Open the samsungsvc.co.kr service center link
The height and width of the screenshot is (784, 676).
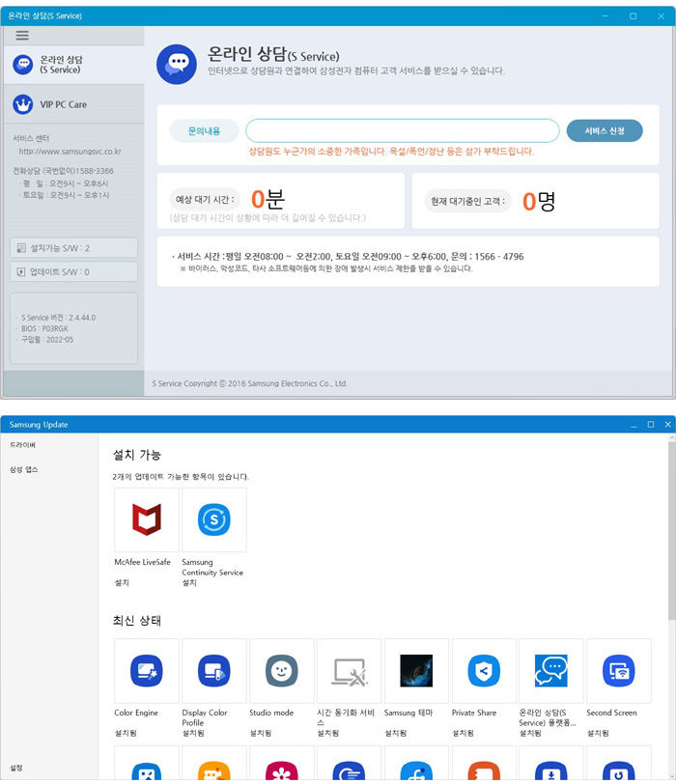click(70, 151)
